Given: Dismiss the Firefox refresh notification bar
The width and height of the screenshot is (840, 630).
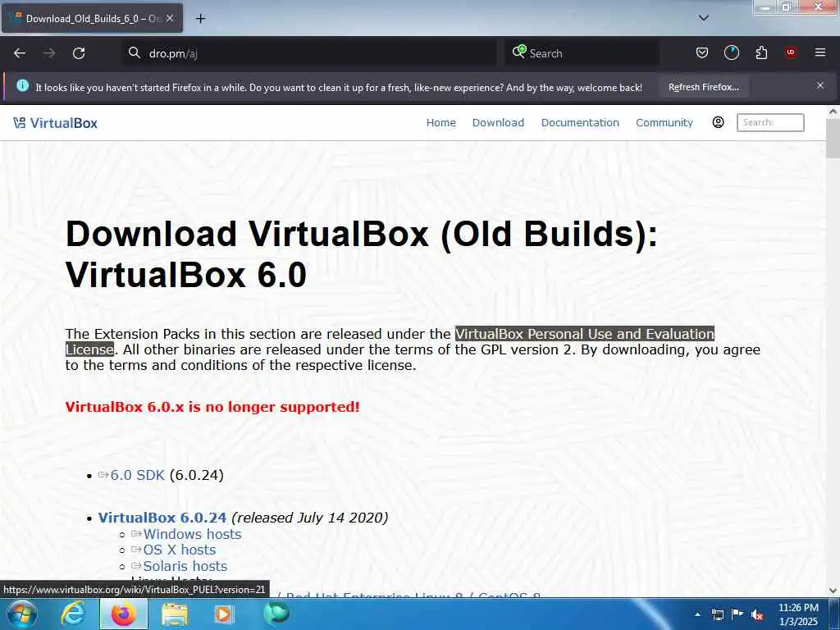Looking at the screenshot, I should [820, 85].
